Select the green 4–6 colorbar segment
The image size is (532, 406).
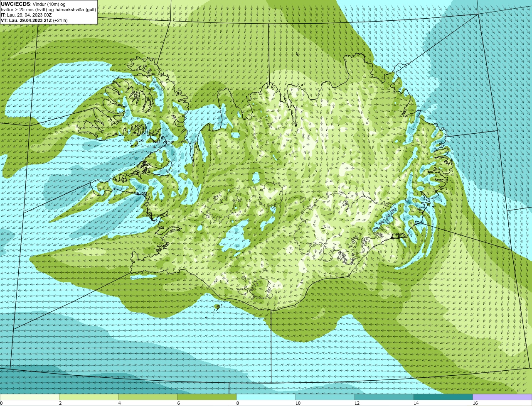point(148,397)
